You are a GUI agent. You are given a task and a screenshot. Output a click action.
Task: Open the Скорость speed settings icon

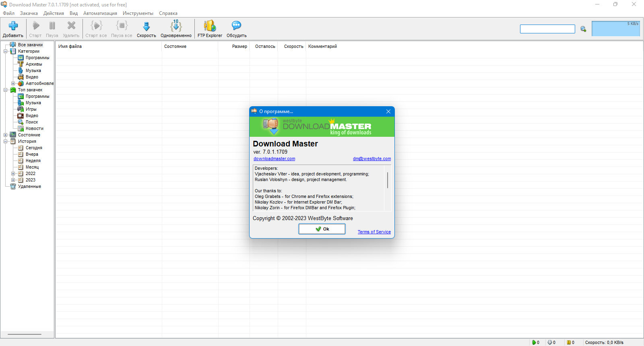147,26
